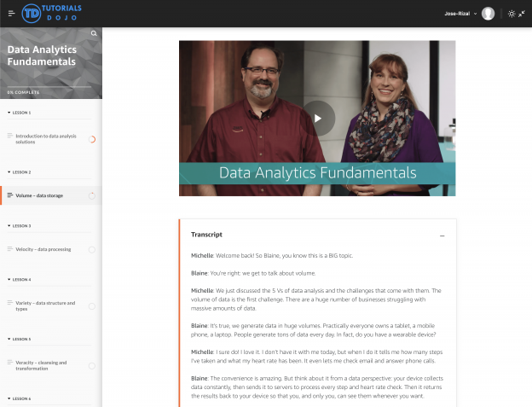Click the Veracity topic completion circle
532x407 pixels.
tap(92, 366)
